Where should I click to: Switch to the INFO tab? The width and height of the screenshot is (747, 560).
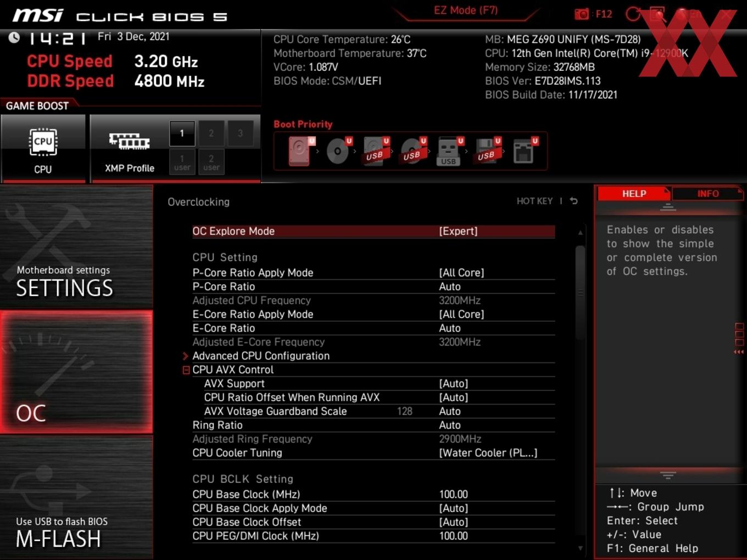pyautogui.click(x=707, y=193)
